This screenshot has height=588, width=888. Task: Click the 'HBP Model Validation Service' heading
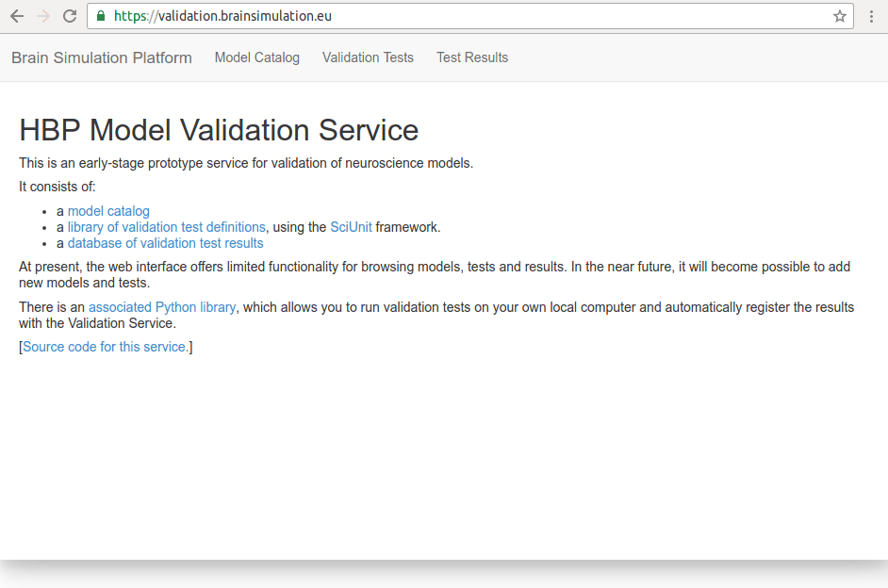click(219, 130)
